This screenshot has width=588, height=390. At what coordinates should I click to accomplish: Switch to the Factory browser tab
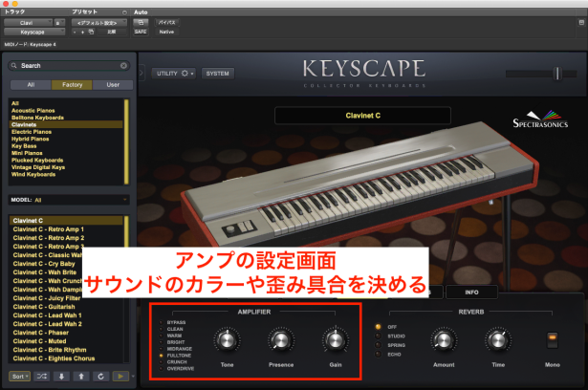[72, 85]
